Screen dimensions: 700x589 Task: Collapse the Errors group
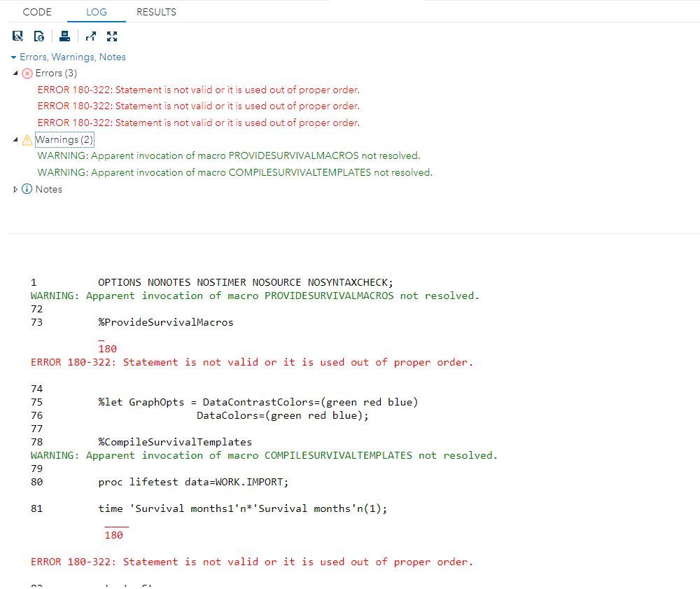15,73
